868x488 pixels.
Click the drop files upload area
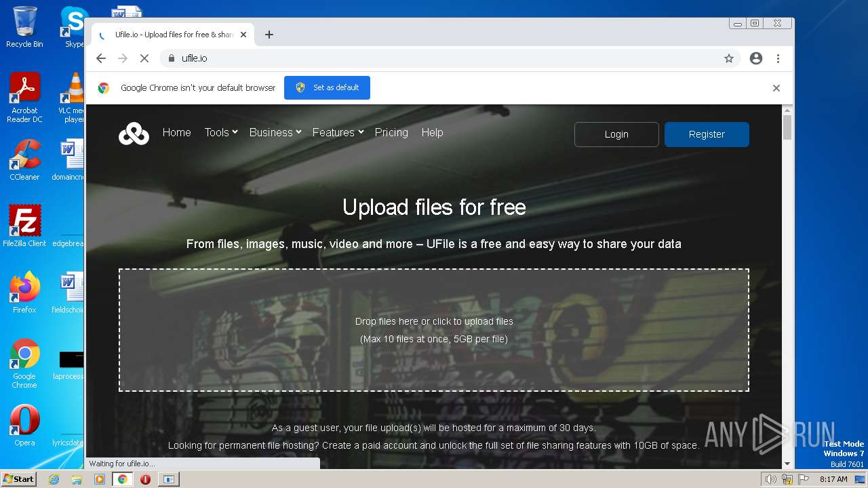434,330
